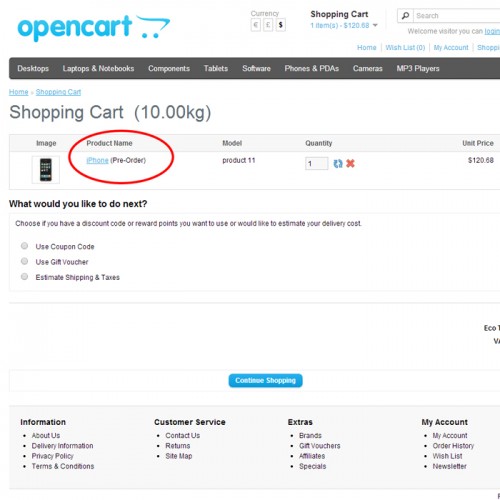The height and width of the screenshot is (500, 500).
Task: Select the Euro currency icon
Action: click(x=256, y=25)
